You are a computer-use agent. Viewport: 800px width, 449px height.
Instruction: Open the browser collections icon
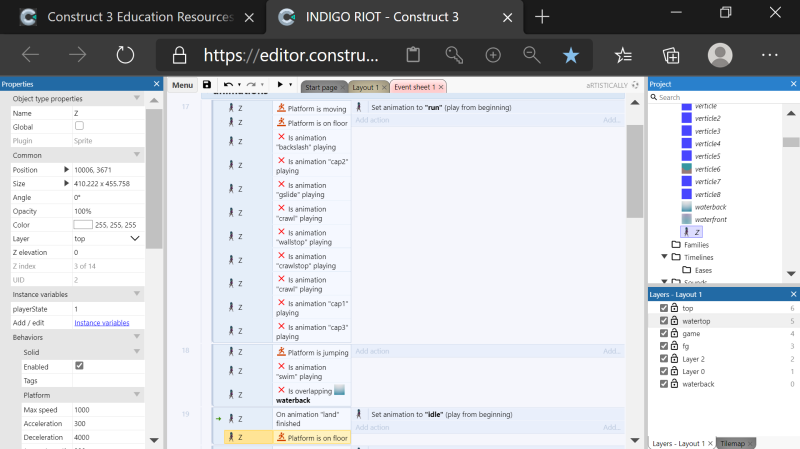click(x=671, y=55)
